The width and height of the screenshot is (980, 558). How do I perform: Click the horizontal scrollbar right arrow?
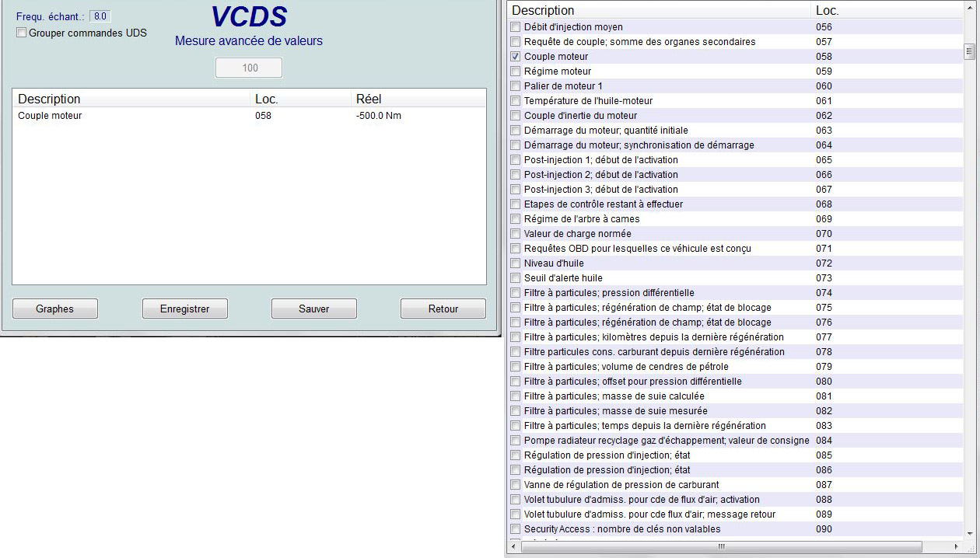[x=956, y=547]
